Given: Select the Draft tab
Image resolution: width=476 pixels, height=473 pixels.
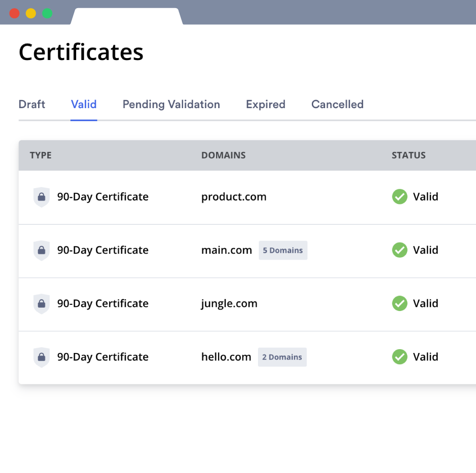Looking at the screenshot, I should (x=31, y=104).
